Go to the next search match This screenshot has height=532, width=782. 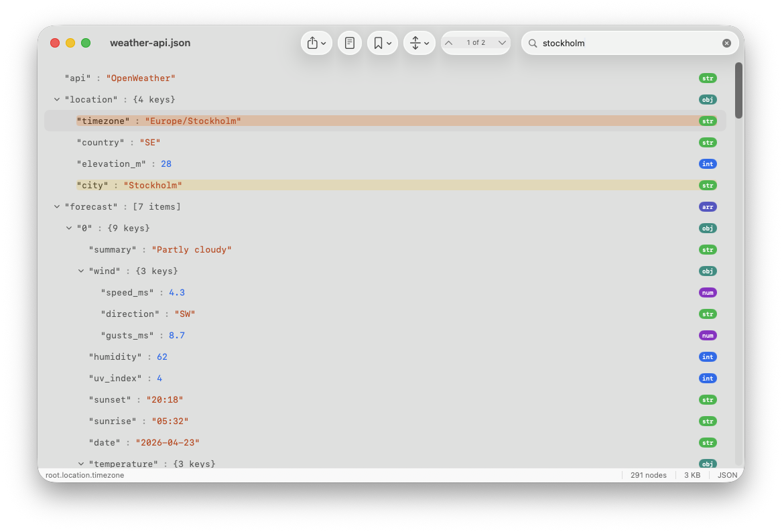coord(502,42)
